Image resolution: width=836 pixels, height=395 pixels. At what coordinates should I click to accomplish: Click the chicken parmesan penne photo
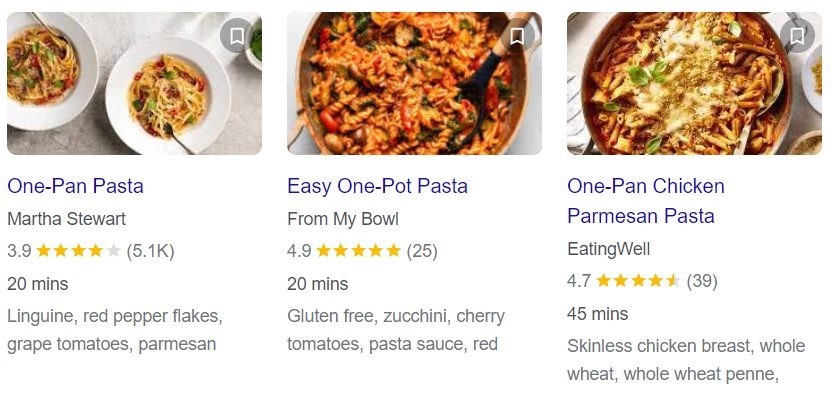coord(694,83)
